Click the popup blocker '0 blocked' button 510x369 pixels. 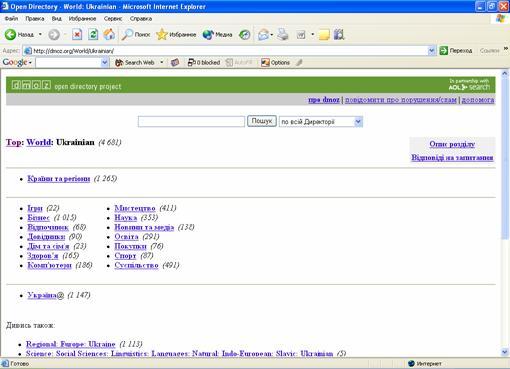point(204,62)
